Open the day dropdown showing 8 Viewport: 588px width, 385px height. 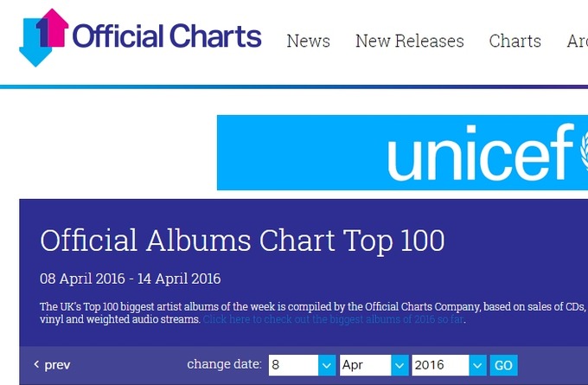(302, 365)
